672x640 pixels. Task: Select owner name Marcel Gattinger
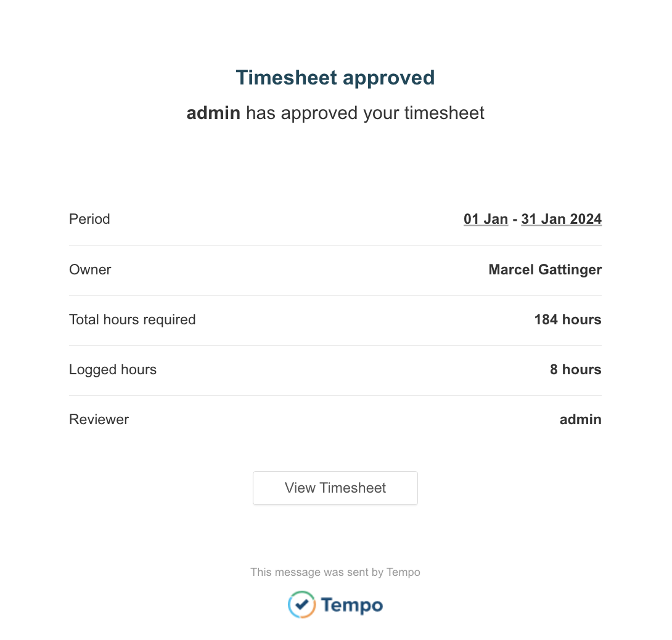click(x=545, y=269)
